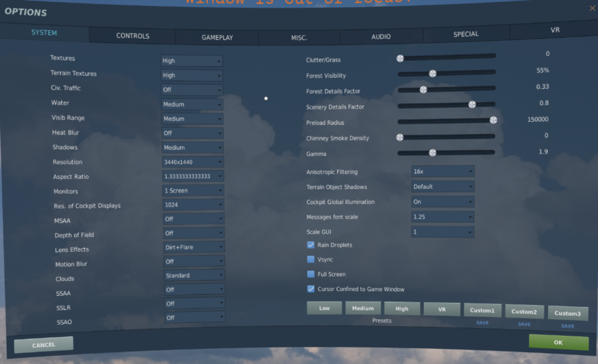Open the Textures quality dropdown
The height and width of the screenshot is (364, 598).
[191, 60]
